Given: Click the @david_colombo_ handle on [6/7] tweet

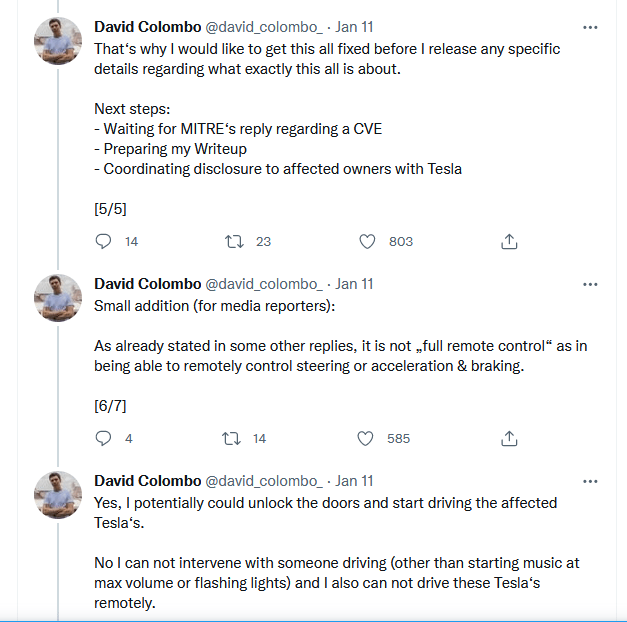Looking at the screenshot, I should click(x=264, y=284).
